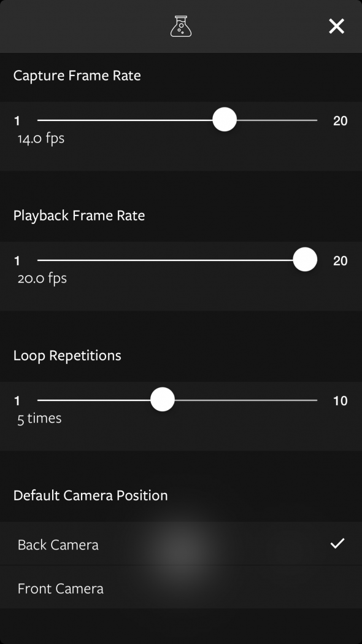The height and width of the screenshot is (644, 362).
Task: Click the 20 at capture slider end
Action: point(342,120)
